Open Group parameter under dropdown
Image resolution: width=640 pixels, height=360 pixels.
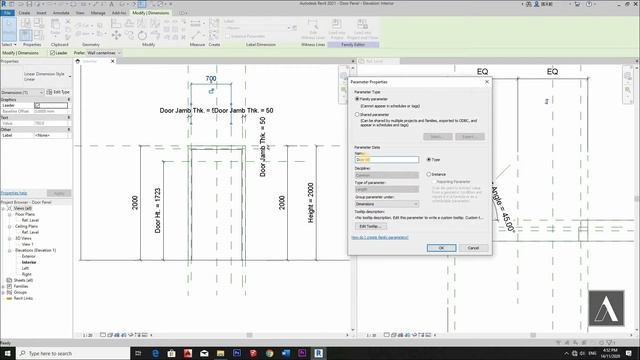[387, 204]
